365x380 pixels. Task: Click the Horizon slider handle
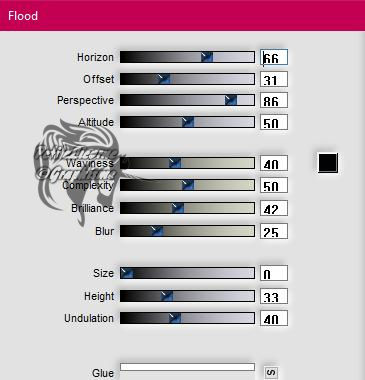[x=207, y=57]
